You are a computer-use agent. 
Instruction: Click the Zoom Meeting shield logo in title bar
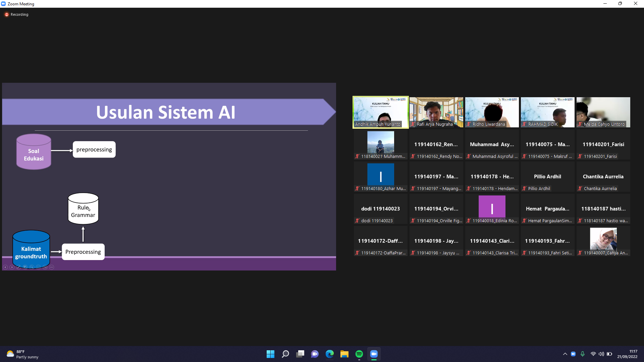pyautogui.click(x=3, y=4)
